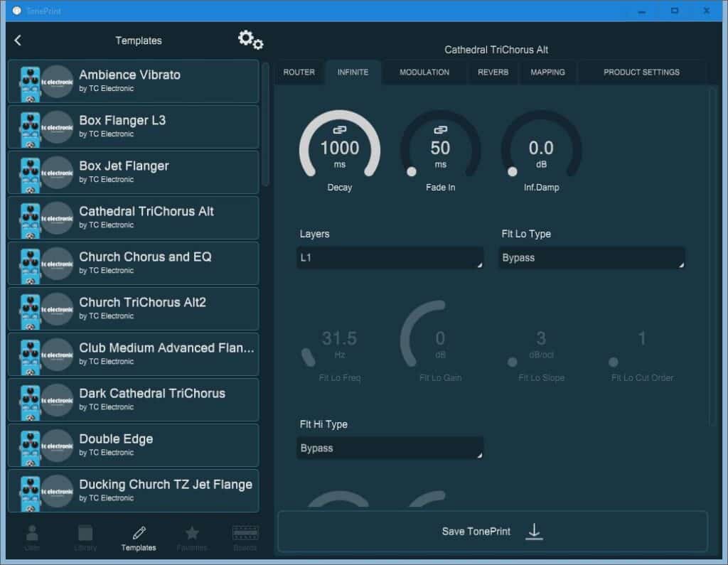
Task: Toggle the link icon above Fade In
Action: pyautogui.click(x=440, y=130)
